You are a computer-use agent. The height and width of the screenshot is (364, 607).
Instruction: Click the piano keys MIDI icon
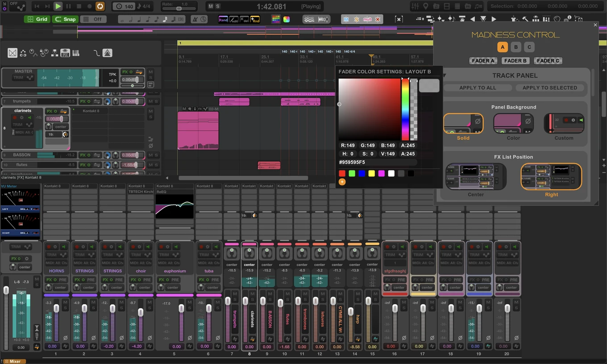pyautogui.click(x=76, y=53)
